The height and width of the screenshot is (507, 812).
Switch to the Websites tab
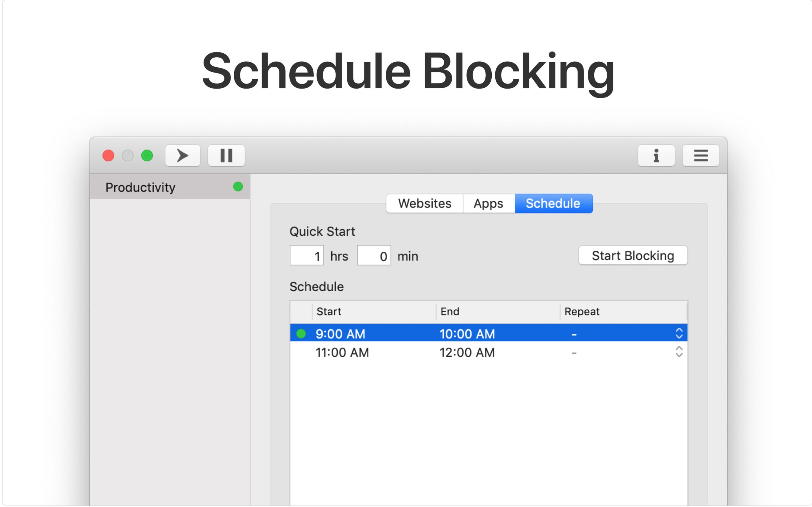click(x=424, y=203)
